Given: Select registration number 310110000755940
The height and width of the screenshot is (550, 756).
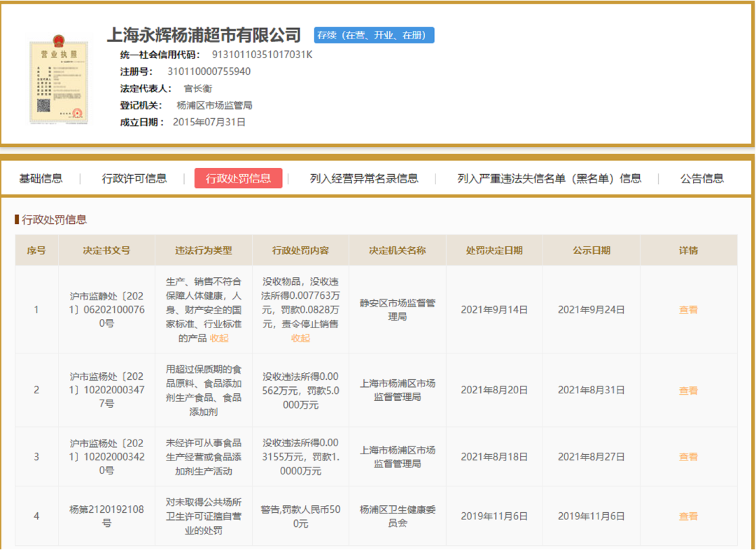Looking at the screenshot, I should pos(209,71).
